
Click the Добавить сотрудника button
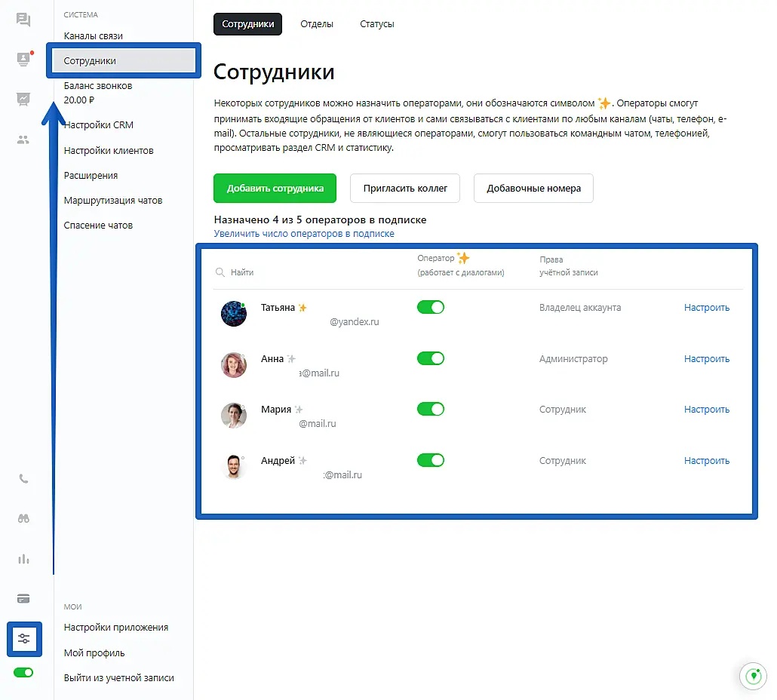(275, 189)
